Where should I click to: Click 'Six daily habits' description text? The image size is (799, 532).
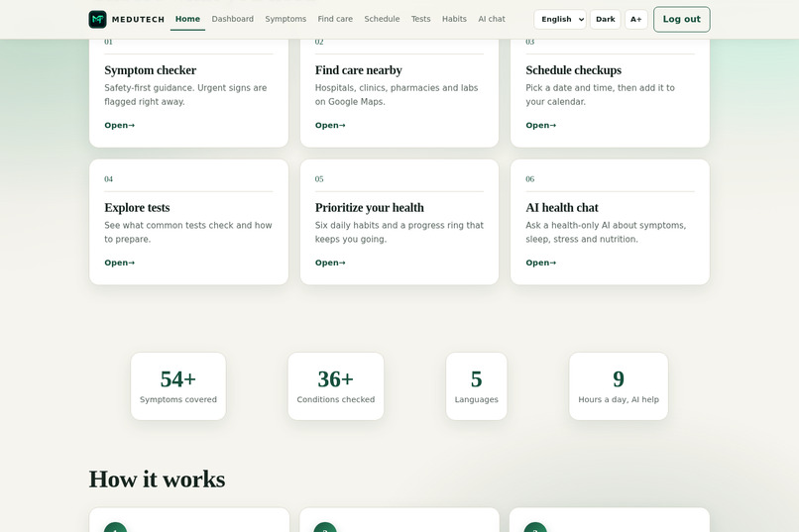(399, 232)
